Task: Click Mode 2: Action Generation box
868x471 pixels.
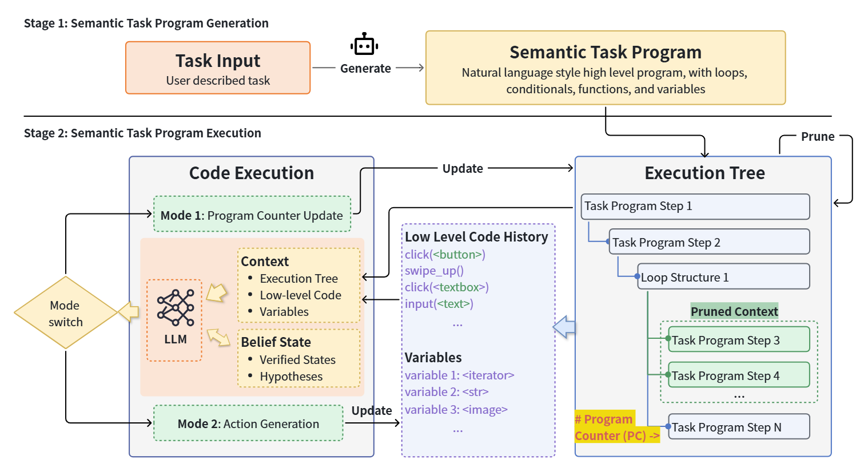Action: point(248,423)
